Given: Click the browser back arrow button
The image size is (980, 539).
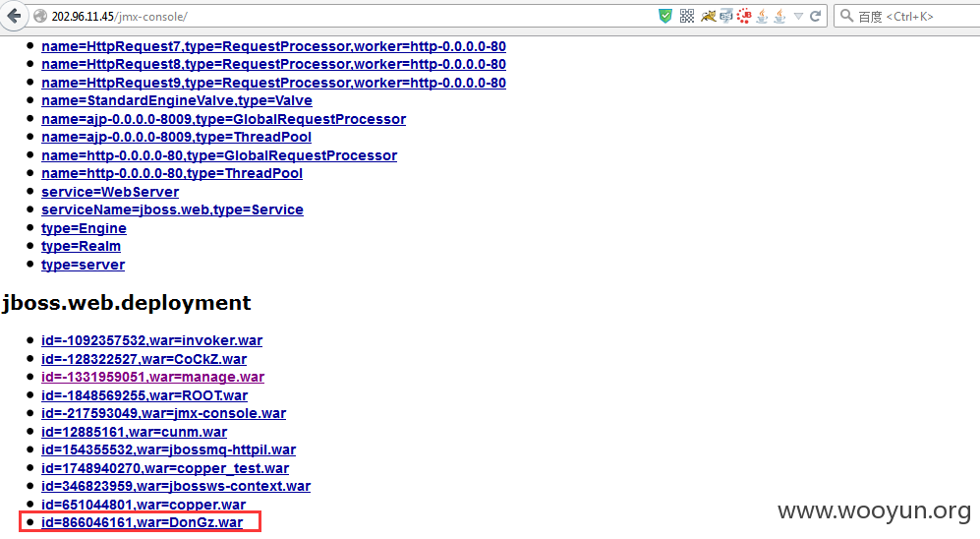Looking at the screenshot, I should [14, 16].
